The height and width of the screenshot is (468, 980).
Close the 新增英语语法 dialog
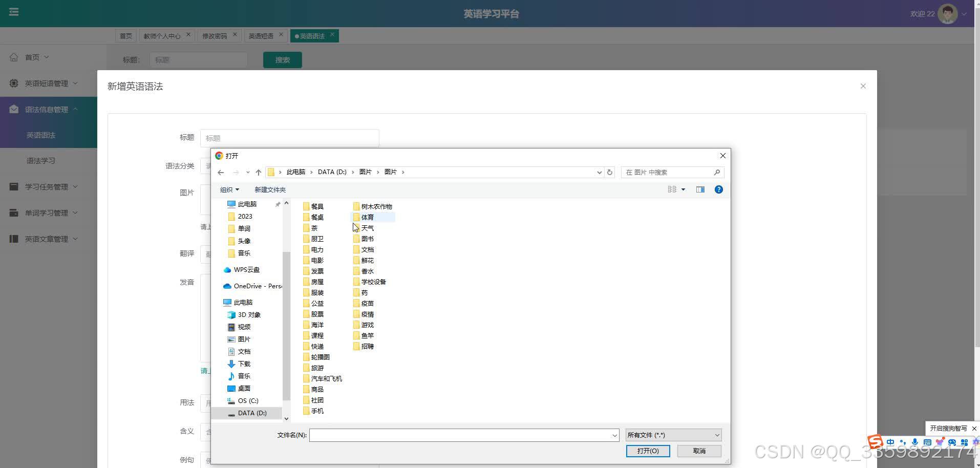(863, 86)
